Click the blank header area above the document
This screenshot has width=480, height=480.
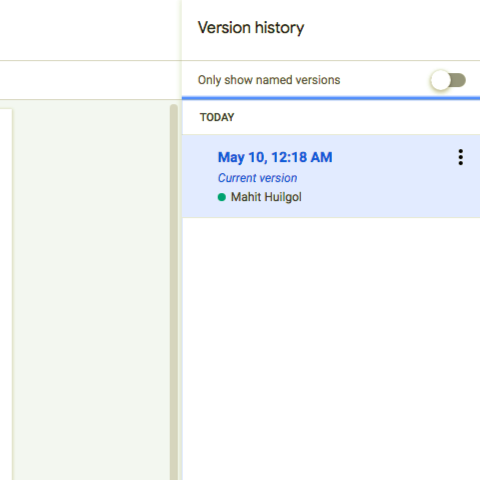[90, 30]
